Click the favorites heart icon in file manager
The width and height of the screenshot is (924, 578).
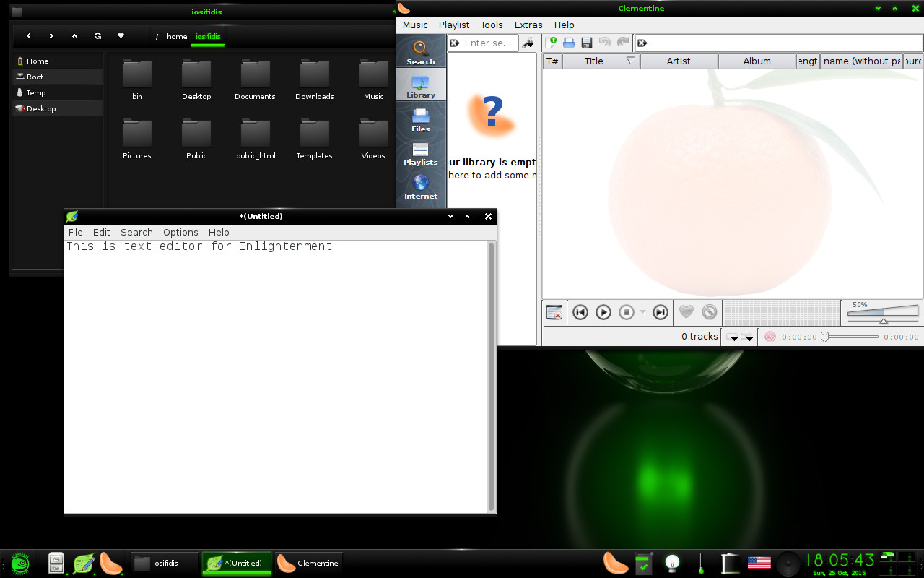pyautogui.click(x=121, y=36)
